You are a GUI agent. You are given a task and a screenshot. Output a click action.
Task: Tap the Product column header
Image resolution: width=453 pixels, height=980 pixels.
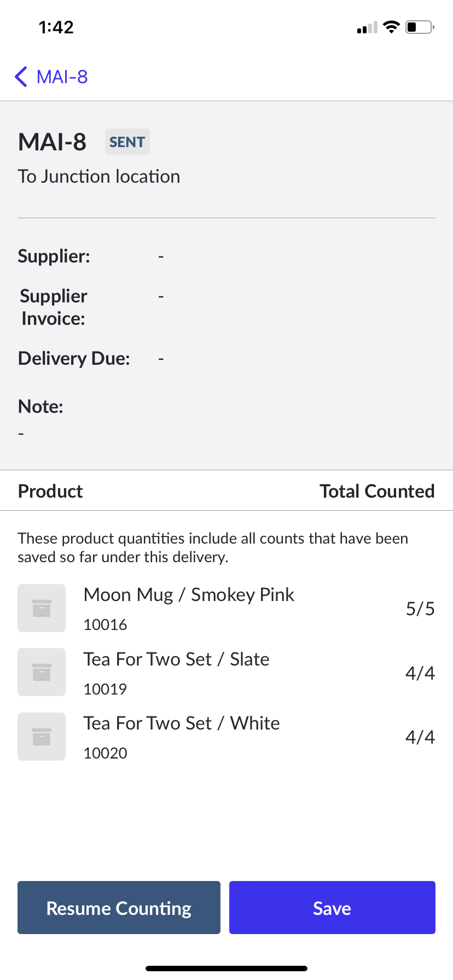tap(50, 491)
